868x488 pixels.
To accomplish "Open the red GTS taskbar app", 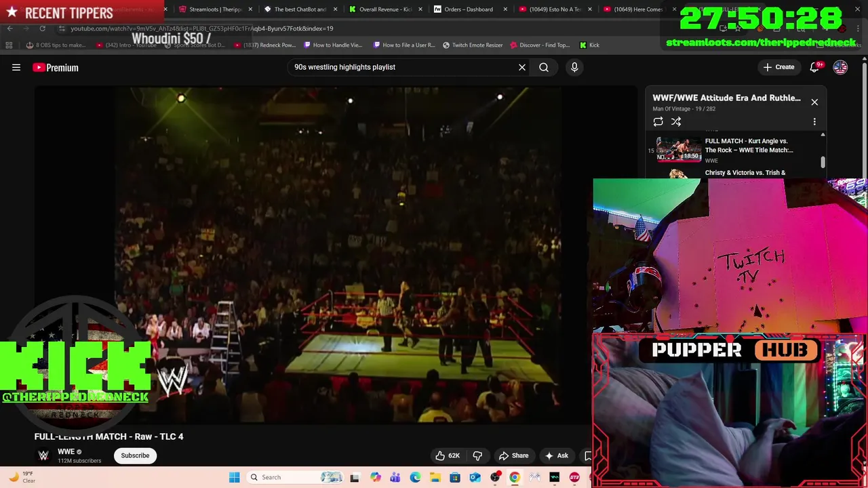I will [574, 477].
